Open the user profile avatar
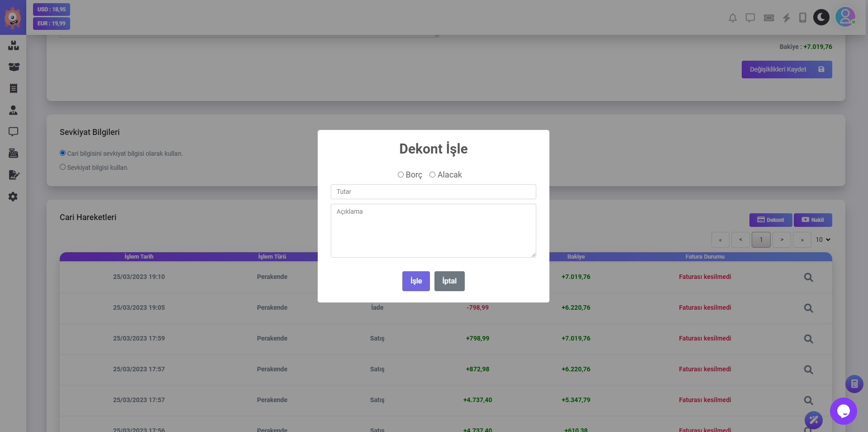 [845, 17]
